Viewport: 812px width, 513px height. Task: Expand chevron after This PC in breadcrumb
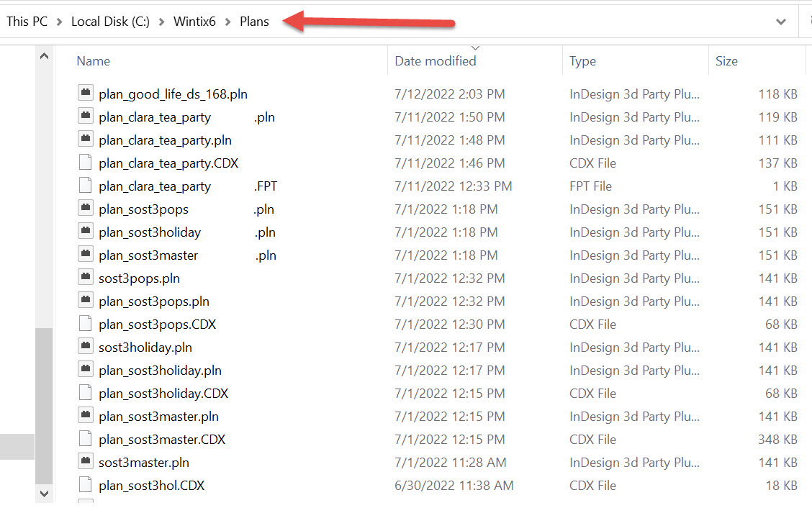coord(60,22)
